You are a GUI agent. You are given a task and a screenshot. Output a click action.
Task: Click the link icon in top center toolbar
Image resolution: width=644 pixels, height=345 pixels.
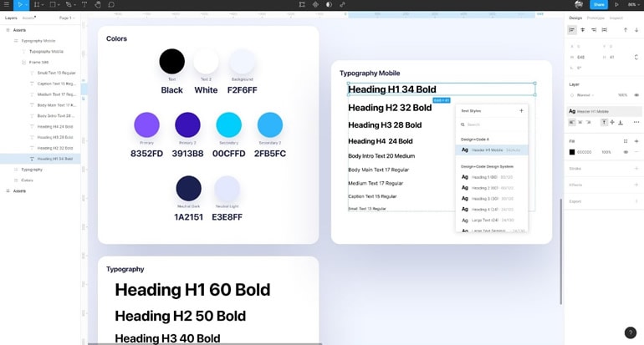coord(343,5)
